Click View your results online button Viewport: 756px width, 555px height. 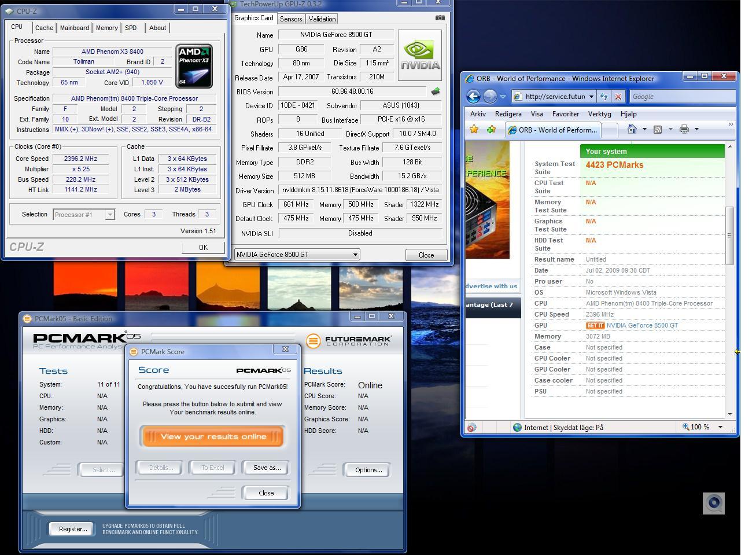pyautogui.click(x=212, y=436)
